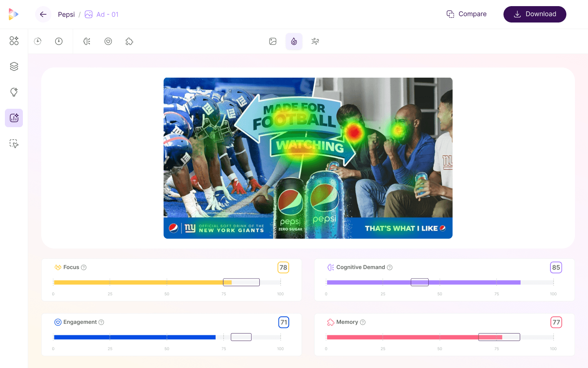Navigate to Pepsi via the breadcrumb
This screenshot has height=368, width=588.
pos(66,14)
